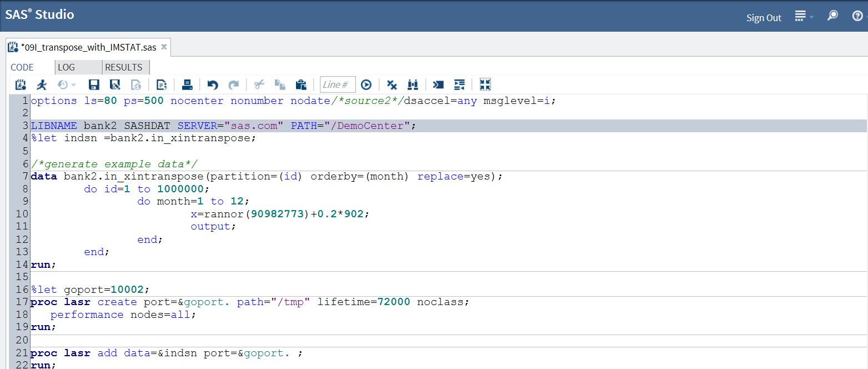This screenshot has height=369, width=868.
Task: Click the SAS Studio title
Action: click(39, 14)
